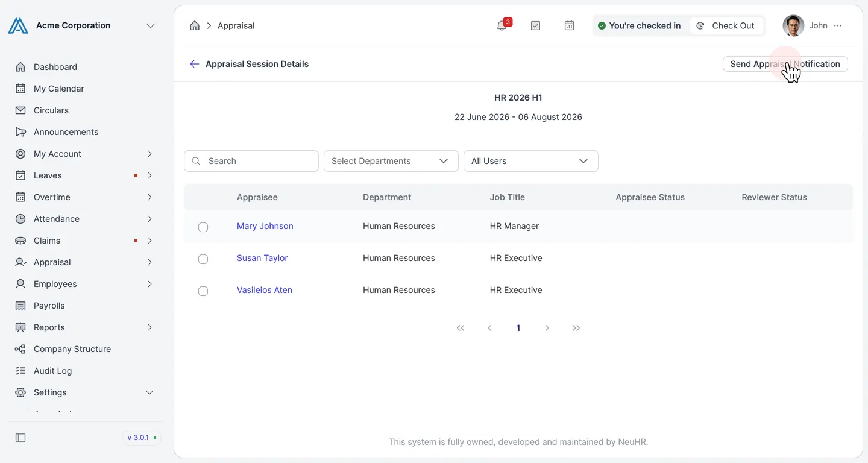Click John's profile avatar
Image resolution: width=868 pixels, height=463 pixels.
click(x=793, y=25)
